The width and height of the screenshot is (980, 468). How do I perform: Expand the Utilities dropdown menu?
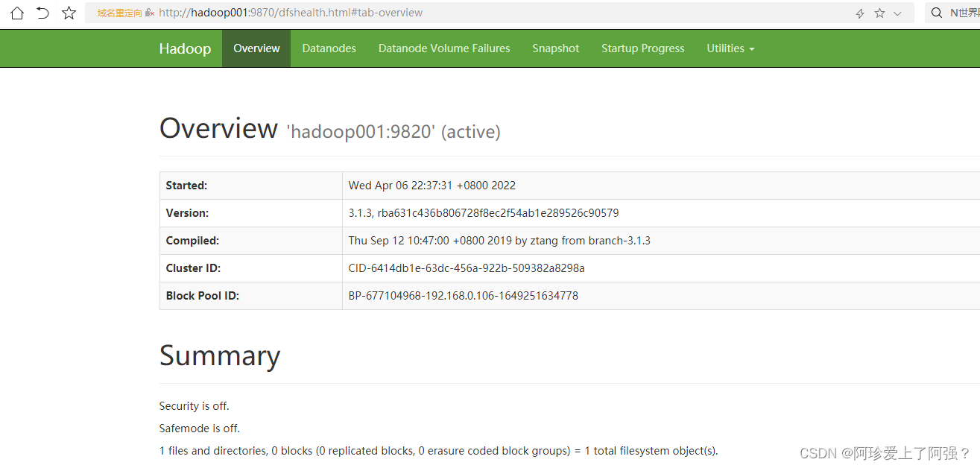730,48
